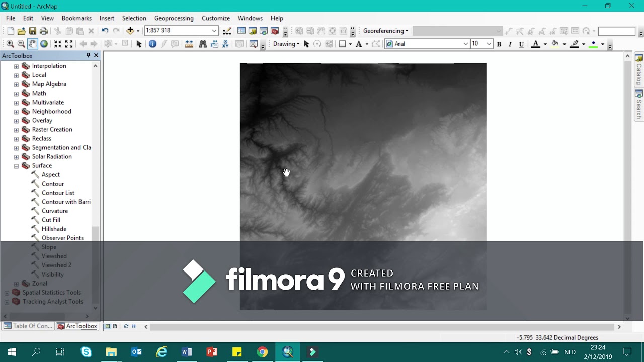
Task: Open the font size dropdown
Action: (x=489, y=44)
